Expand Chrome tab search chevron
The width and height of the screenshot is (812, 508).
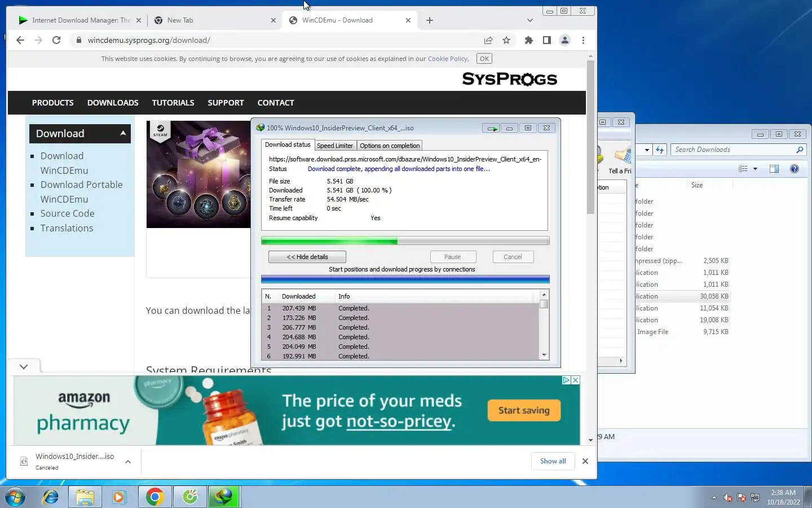point(529,20)
